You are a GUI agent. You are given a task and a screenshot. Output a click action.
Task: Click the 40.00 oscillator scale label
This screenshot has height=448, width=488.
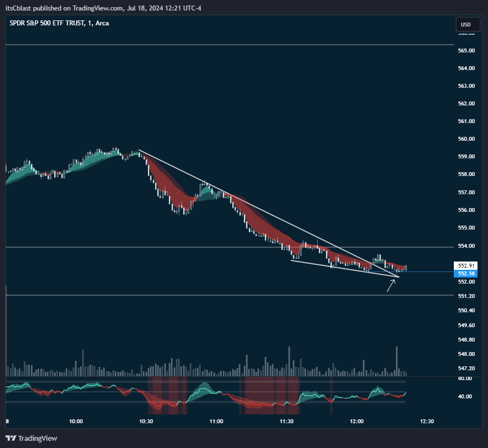[x=465, y=397]
